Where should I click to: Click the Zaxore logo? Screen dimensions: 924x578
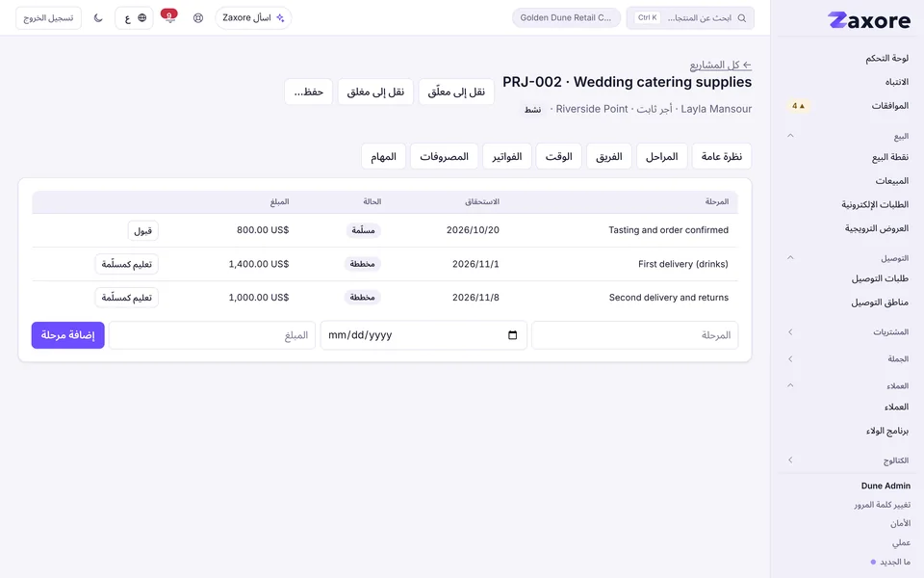tap(869, 20)
